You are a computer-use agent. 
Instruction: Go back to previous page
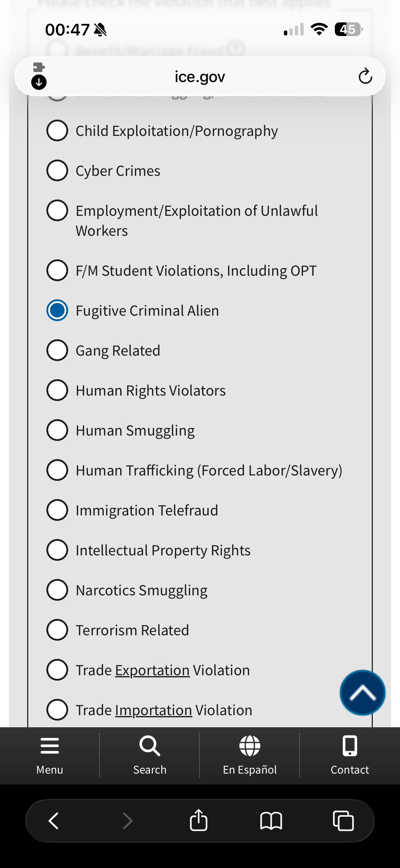pos(54,820)
